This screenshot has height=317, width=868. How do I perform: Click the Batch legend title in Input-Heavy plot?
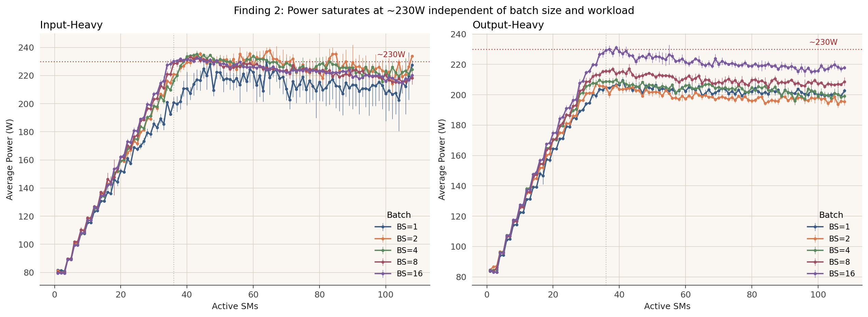(398, 215)
